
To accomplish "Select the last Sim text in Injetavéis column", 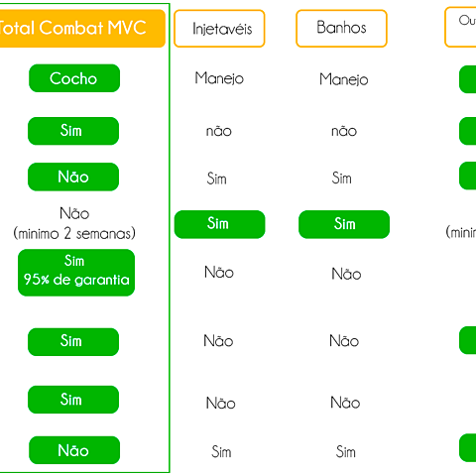I will (221, 452).
